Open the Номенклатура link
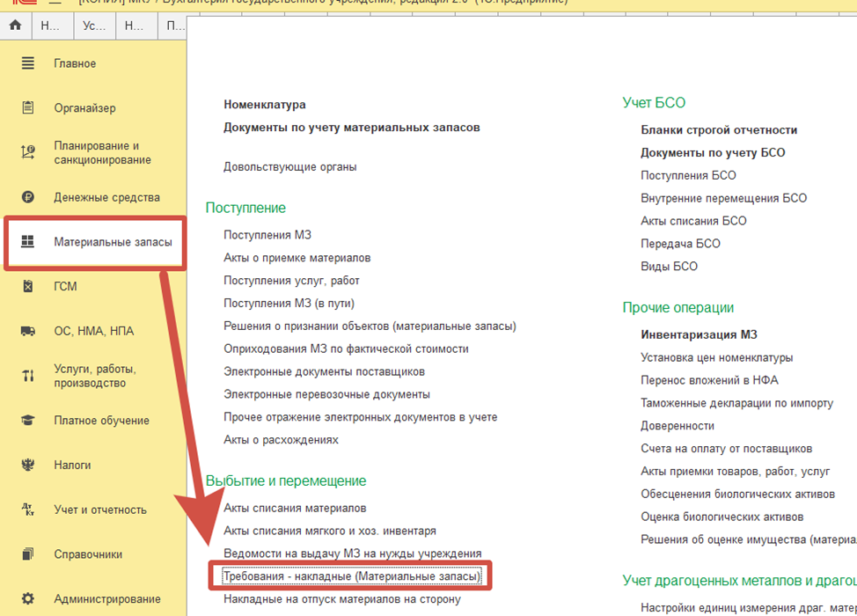The height and width of the screenshot is (616, 857). coord(265,105)
